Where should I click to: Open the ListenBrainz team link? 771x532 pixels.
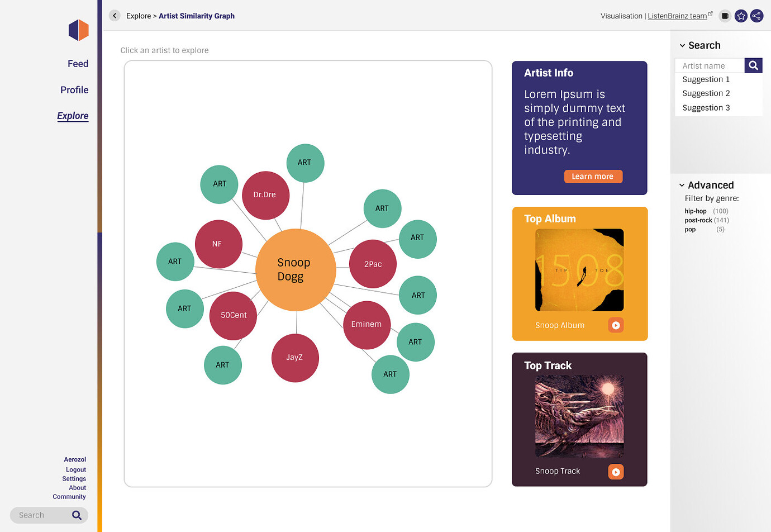(x=677, y=16)
